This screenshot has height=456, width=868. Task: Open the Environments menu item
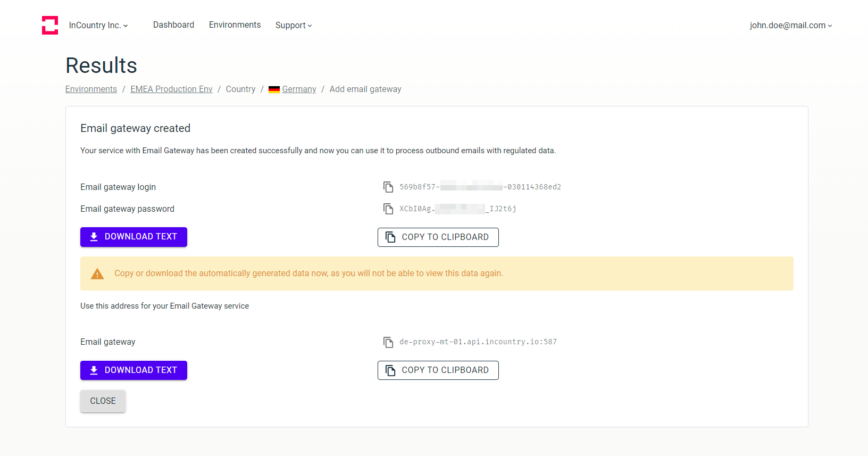pyautogui.click(x=235, y=24)
